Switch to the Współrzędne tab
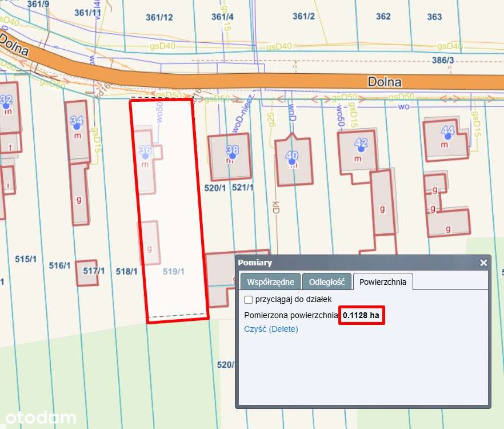The image size is (504, 429). click(270, 281)
